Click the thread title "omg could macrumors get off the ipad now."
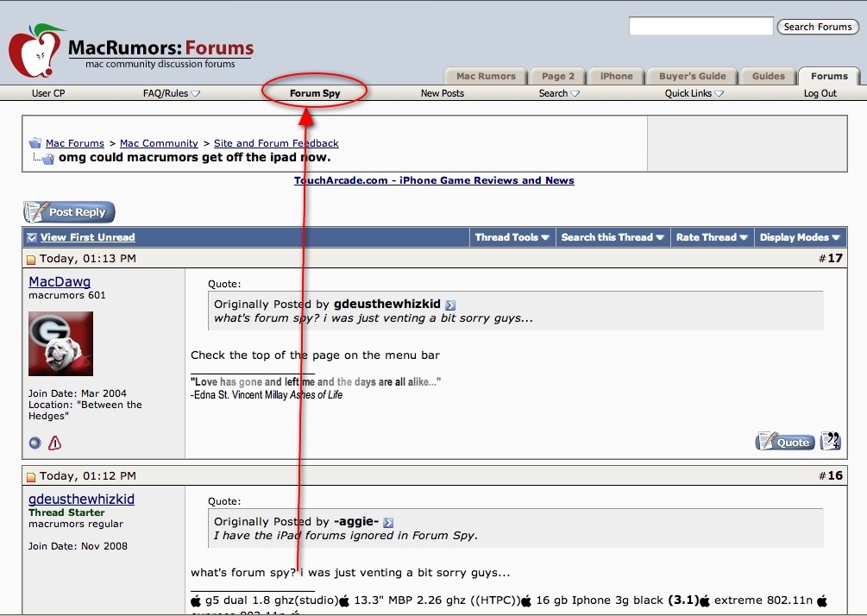 click(x=195, y=158)
